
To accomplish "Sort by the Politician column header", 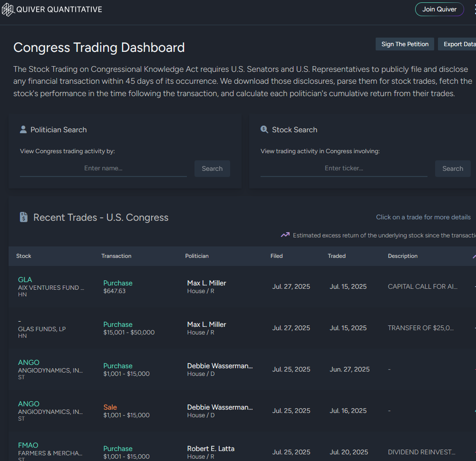I will tap(197, 256).
